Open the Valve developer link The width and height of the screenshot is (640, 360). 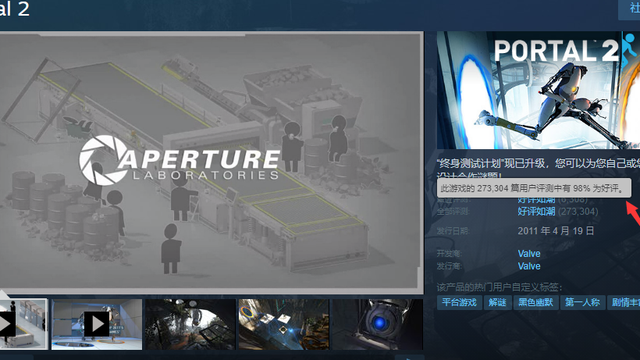click(x=529, y=253)
